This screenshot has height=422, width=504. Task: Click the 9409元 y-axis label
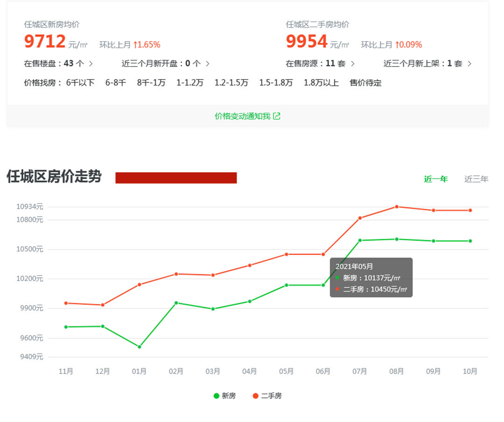32,357
